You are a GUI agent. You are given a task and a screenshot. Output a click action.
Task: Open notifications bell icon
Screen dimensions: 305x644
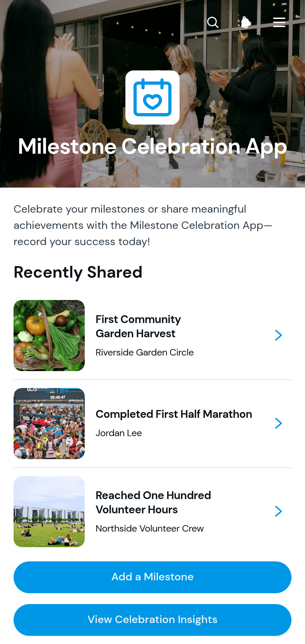[246, 22]
